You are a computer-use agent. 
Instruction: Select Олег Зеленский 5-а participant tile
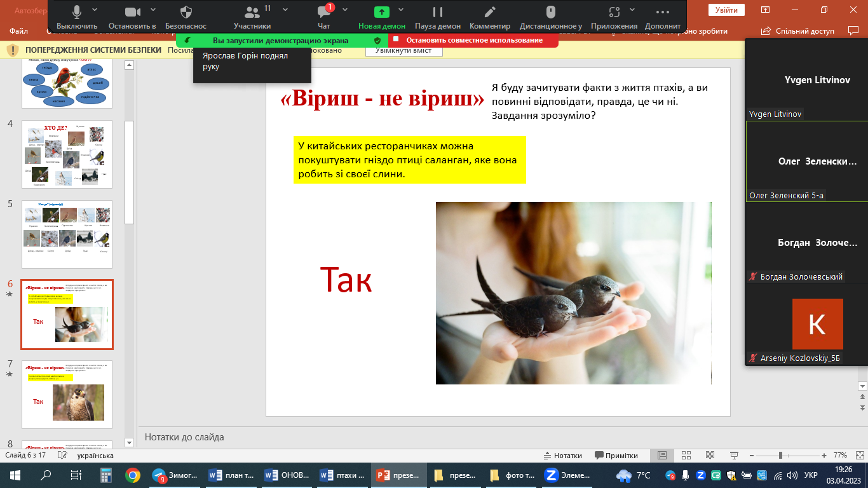(806, 161)
